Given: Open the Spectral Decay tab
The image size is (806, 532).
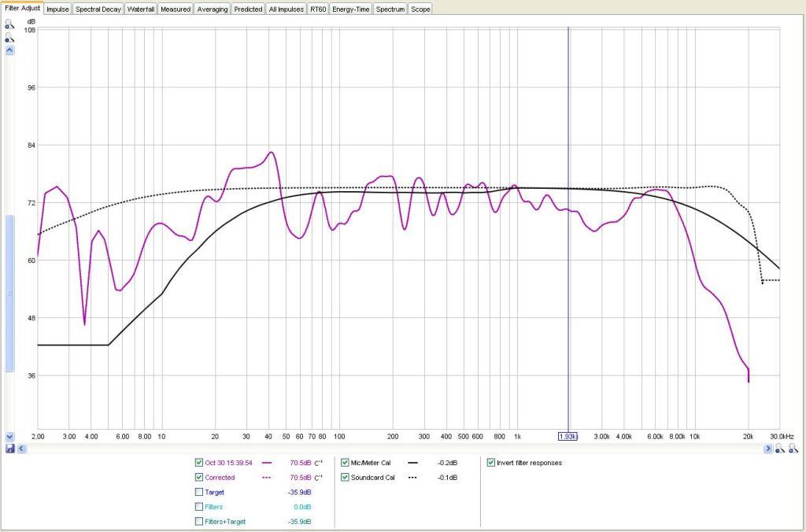Looking at the screenshot, I should coord(98,9).
